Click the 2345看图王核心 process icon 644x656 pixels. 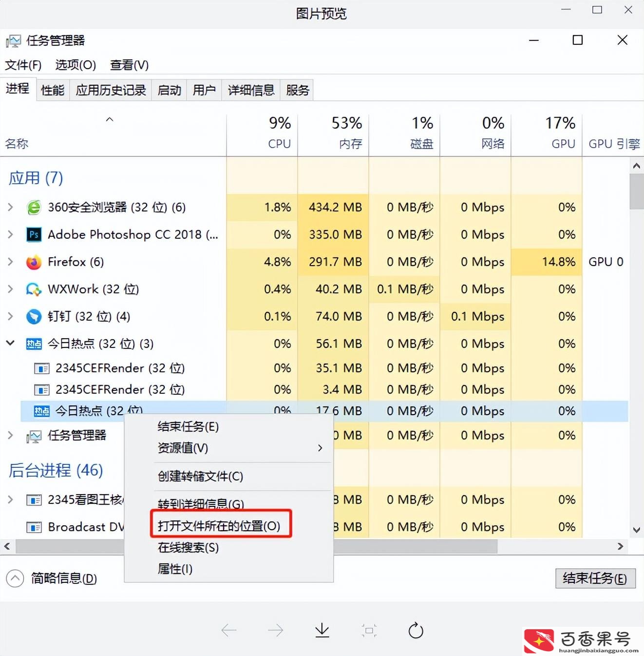click(x=34, y=500)
